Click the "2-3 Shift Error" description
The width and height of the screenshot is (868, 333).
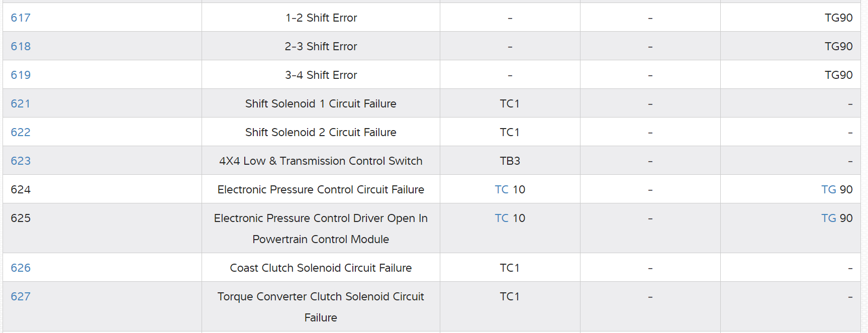[321, 47]
